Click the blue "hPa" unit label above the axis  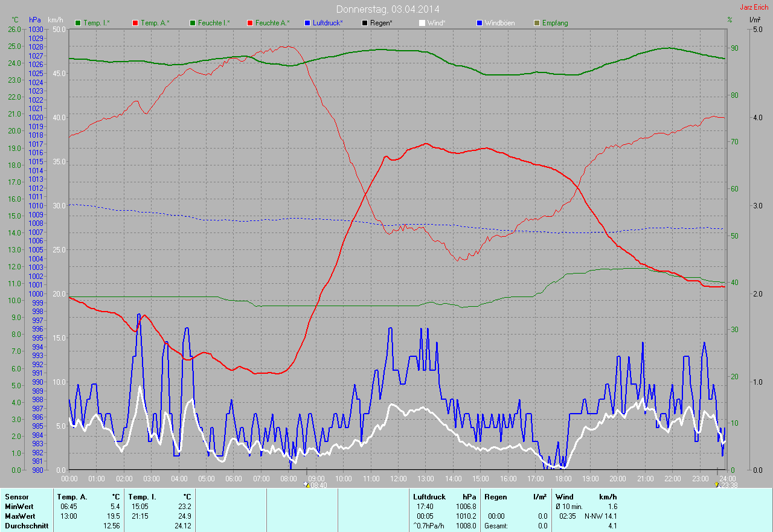(x=36, y=20)
